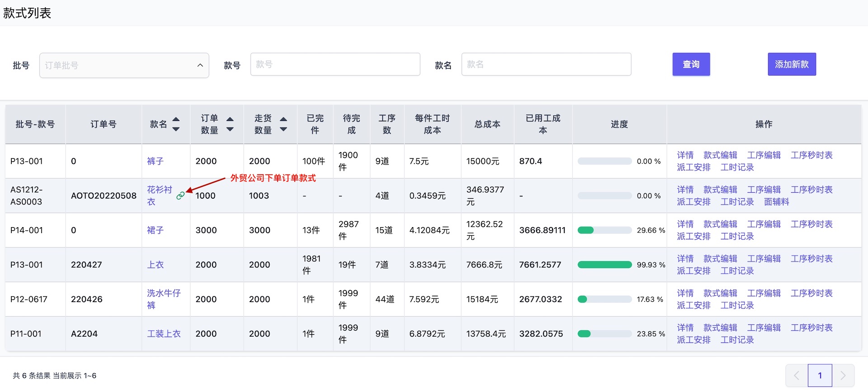Click the 查询 search button
The height and width of the screenshot is (390, 868).
(x=691, y=64)
